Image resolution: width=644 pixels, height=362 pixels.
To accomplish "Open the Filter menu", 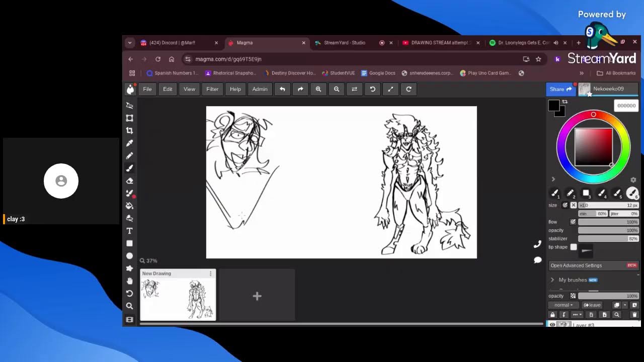I will [212, 89].
